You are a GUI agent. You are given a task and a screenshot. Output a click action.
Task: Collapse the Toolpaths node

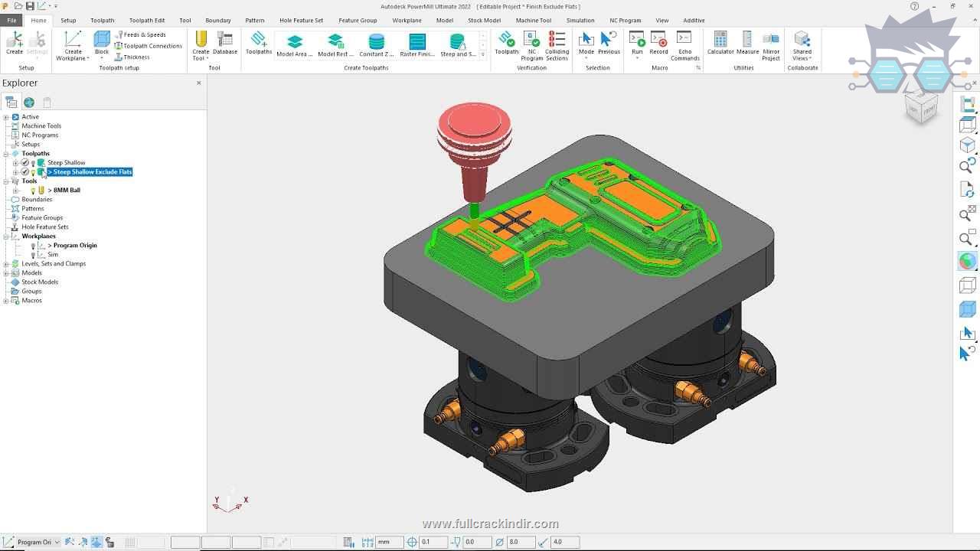pyautogui.click(x=6, y=154)
